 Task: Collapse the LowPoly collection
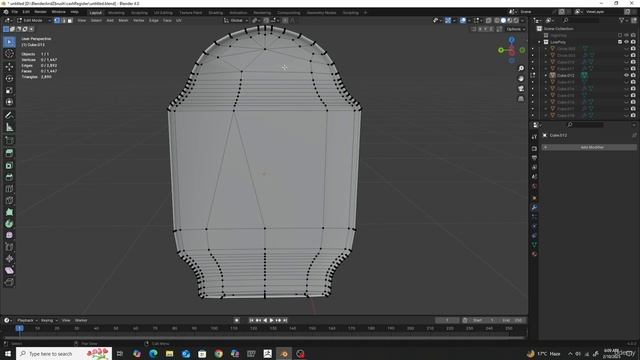[x=539, y=42]
